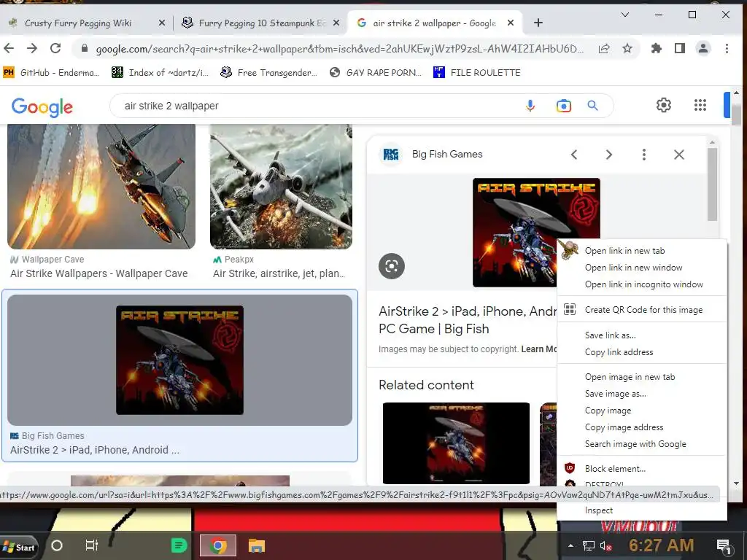
Task: Open selected Big Fish Games AirStrike thumbnail
Action: coord(179,360)
